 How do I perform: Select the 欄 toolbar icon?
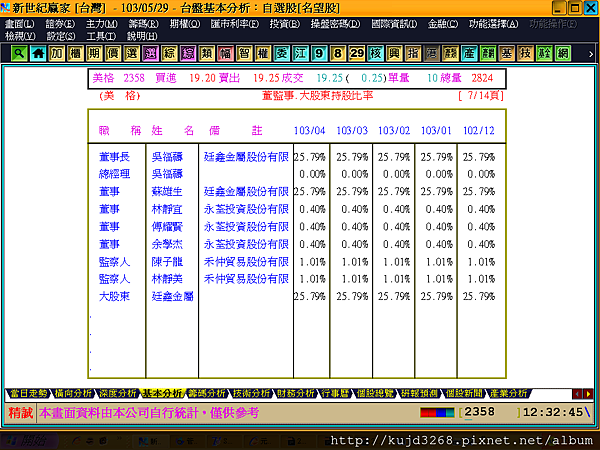coord(75,53)
